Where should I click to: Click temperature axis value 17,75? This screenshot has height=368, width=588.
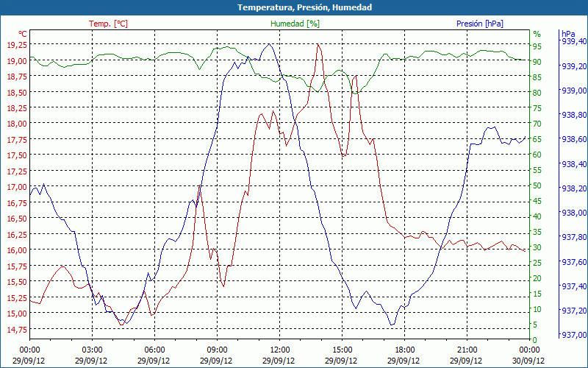(x=17, y=139)
